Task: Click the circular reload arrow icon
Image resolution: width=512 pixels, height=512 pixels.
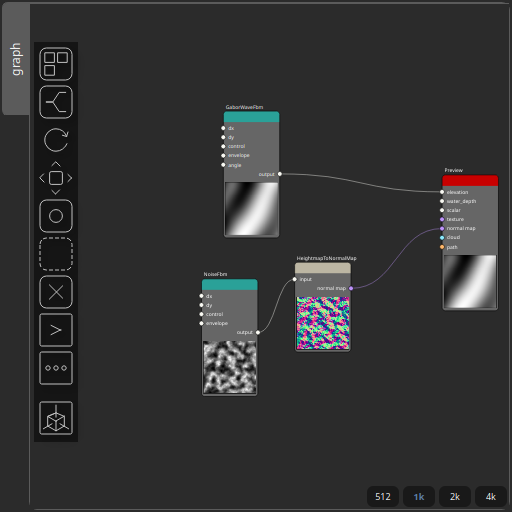Action: [56, 140]
